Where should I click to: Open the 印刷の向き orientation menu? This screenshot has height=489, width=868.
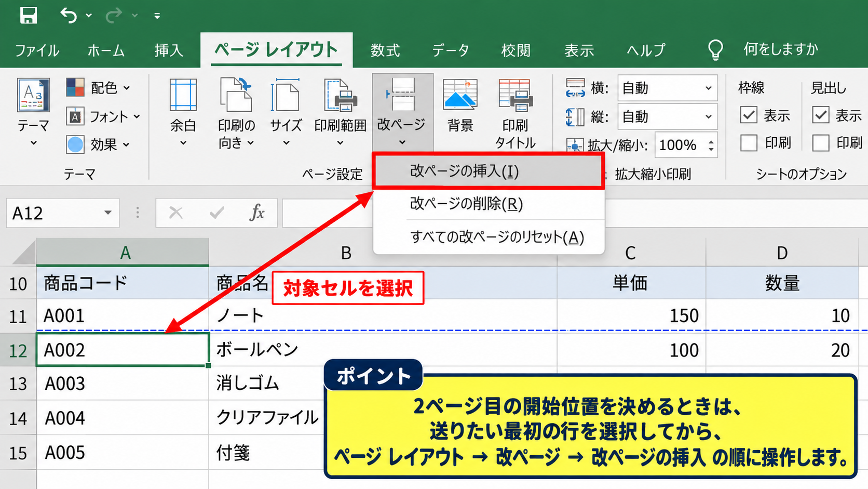(x=236, y=113)
